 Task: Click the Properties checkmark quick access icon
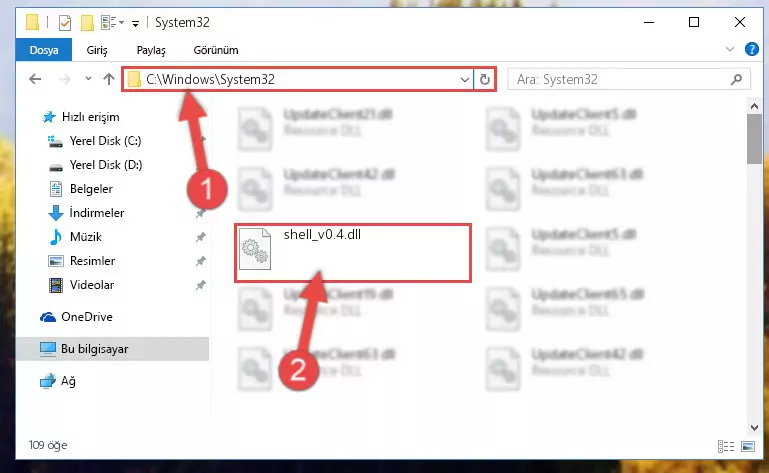point(65,23)
